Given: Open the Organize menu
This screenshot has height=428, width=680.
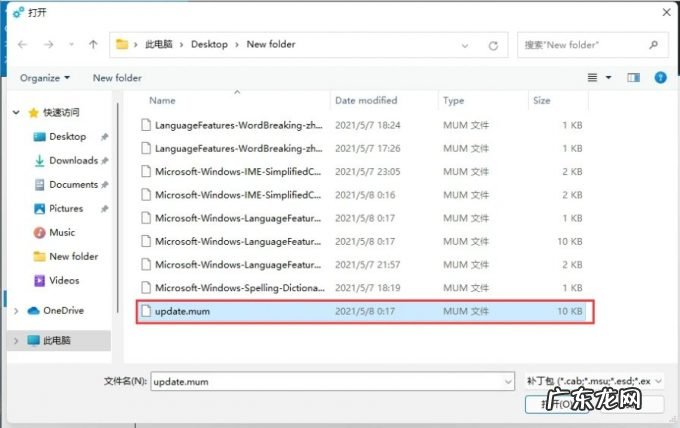Looking at the screenshot, I should pos(45,78).
